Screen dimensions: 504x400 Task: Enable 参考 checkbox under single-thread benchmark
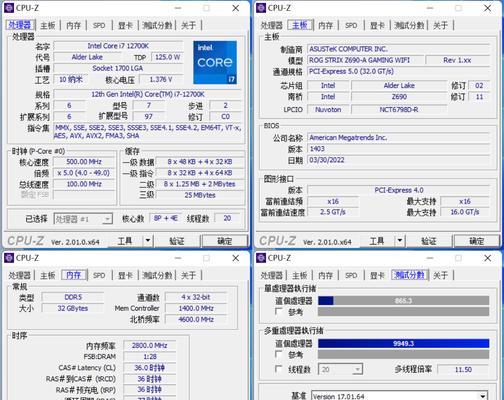point(279,311)
